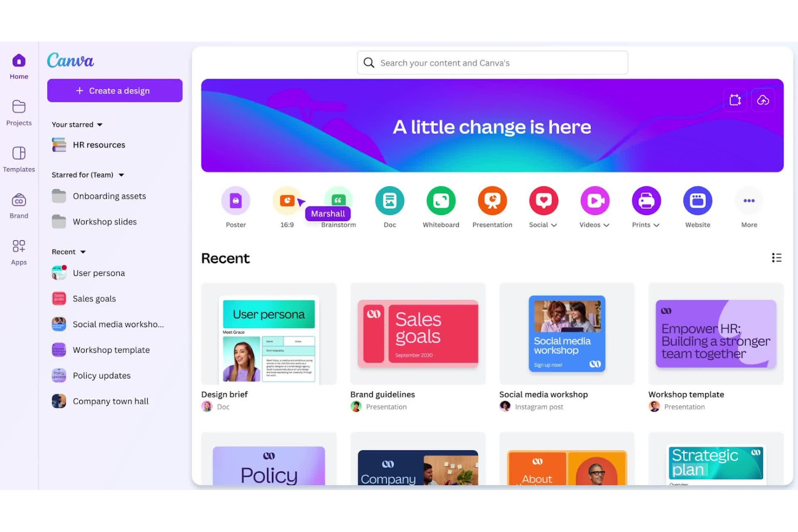Click the Brand guidelines title text

pos(382,395)
